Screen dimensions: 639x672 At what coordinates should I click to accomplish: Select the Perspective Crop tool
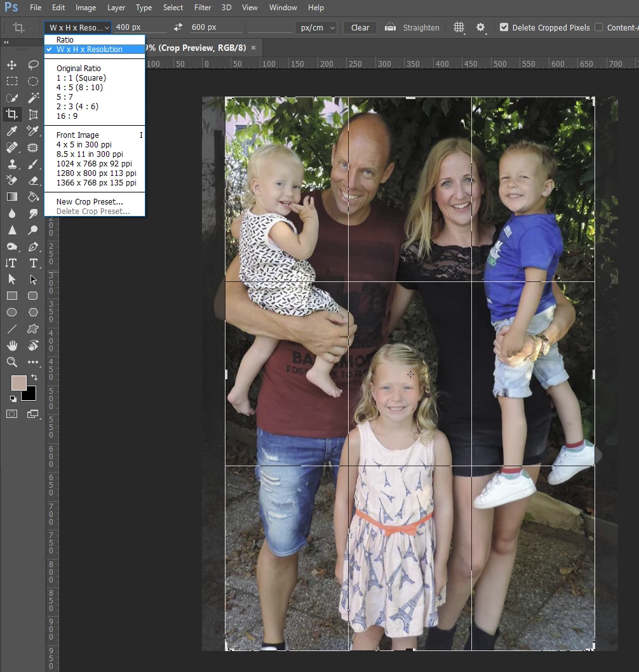[33, 114]
